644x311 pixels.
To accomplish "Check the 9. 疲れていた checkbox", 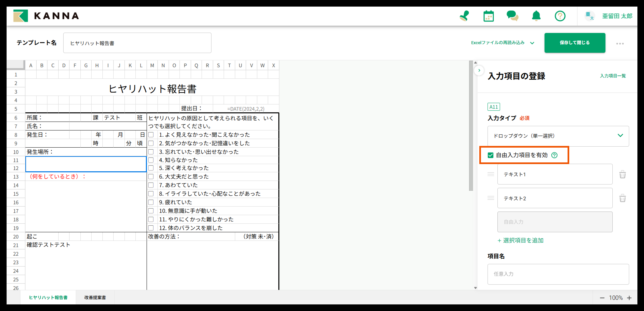I will click(151, 202).
